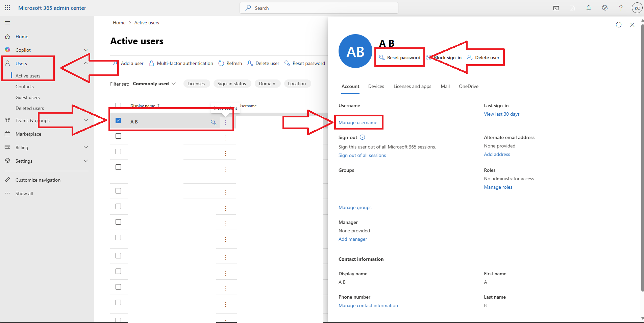
Task: Open Copilot in the left navigation
Action: click(23, 50)
